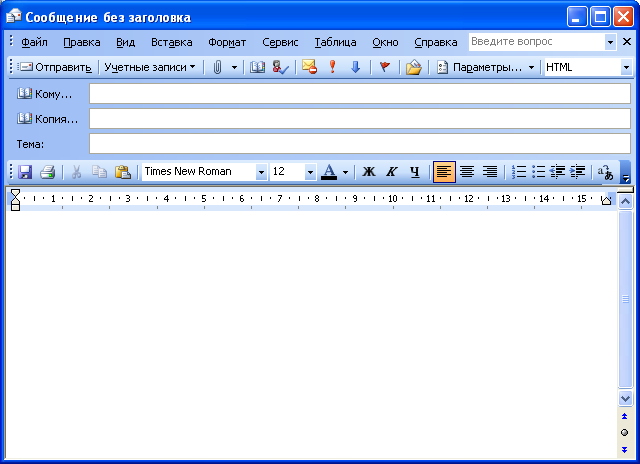Screen dimensions: 640x464
Task: Toggle numbered list
Action: pos(519,172)
